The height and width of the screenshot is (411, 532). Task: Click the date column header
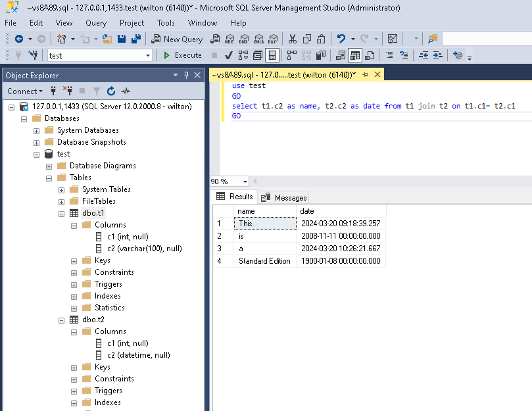point(341,211)
